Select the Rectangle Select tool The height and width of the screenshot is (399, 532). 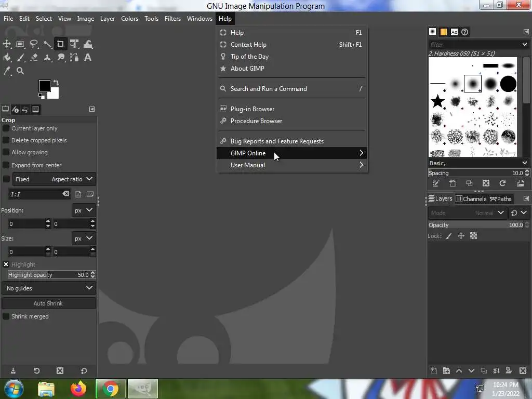click(20, 44)
